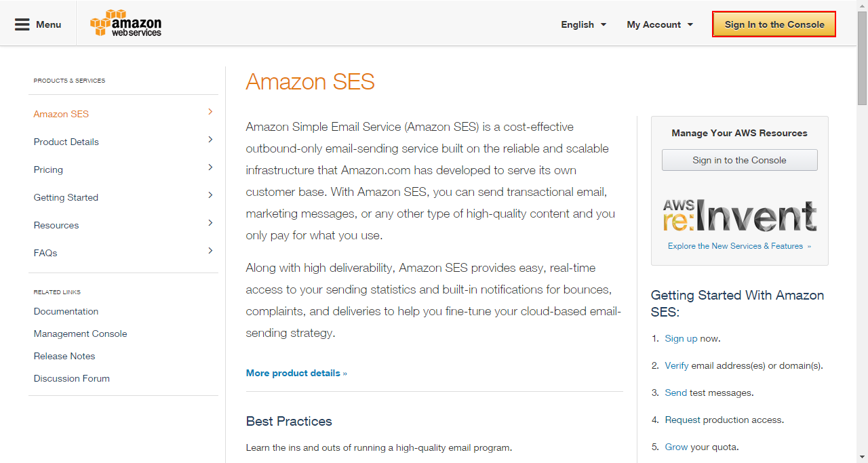Screen dimensions: 868x463
Task: Open the hamburger Menu icon
Action: [x=22, y=24]
